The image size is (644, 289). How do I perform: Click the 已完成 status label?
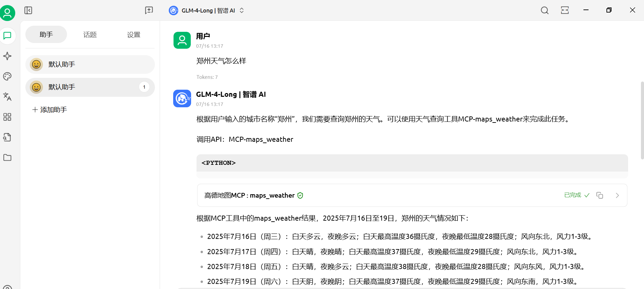(573, 195)
